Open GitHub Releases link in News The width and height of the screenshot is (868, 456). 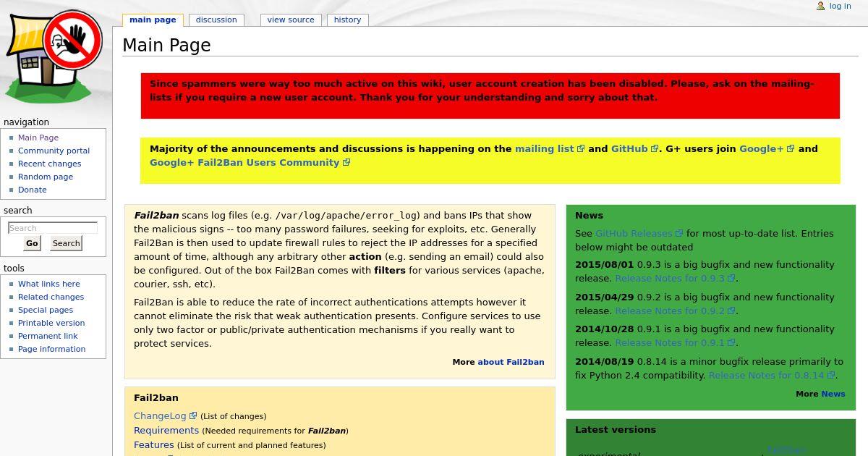(x=634, y=233)
